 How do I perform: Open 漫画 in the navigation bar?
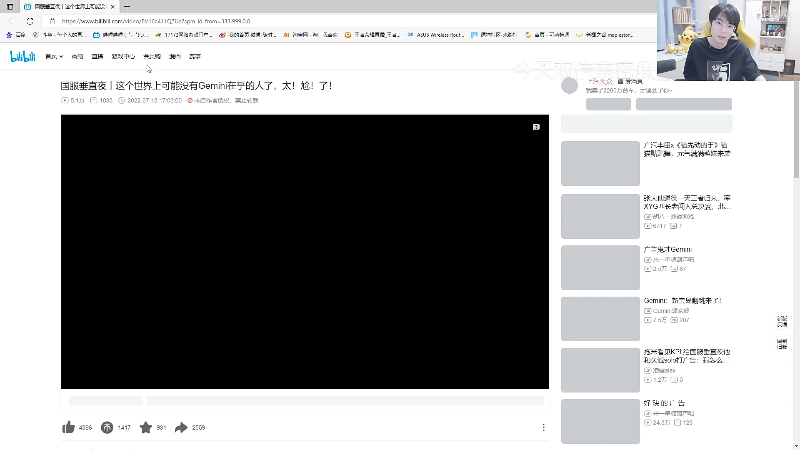tap(175, 56)
